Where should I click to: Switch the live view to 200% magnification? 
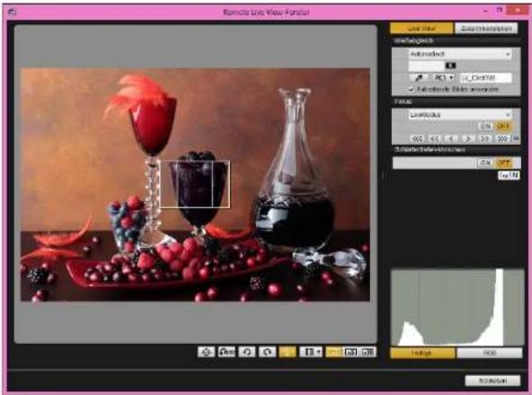click(x=368, y=352)
